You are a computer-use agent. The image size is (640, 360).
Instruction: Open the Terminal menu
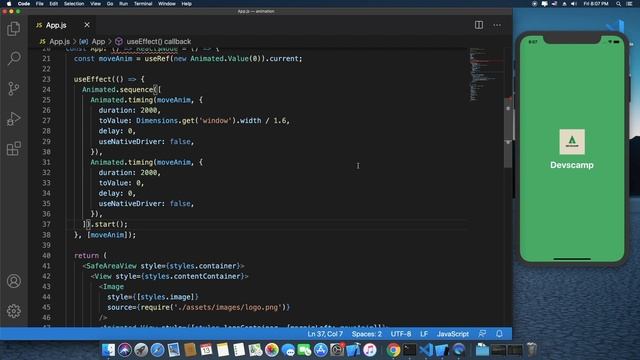click(x=143, y=4)
